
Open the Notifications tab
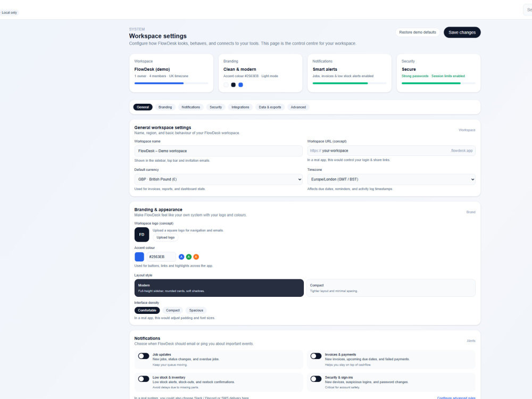190,107
